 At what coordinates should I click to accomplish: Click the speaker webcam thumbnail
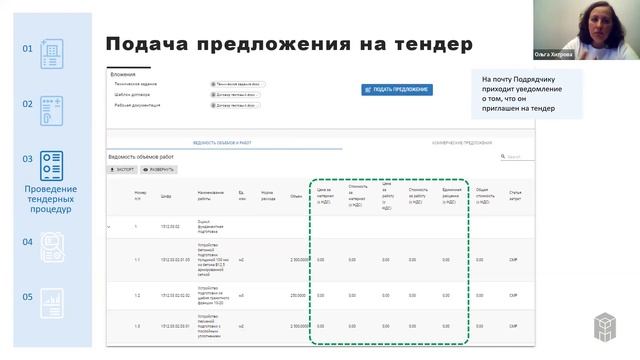(x=587, y=30)
